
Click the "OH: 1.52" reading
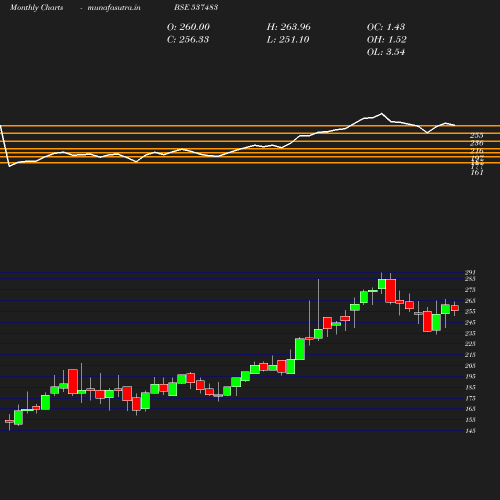click(387, 40)
